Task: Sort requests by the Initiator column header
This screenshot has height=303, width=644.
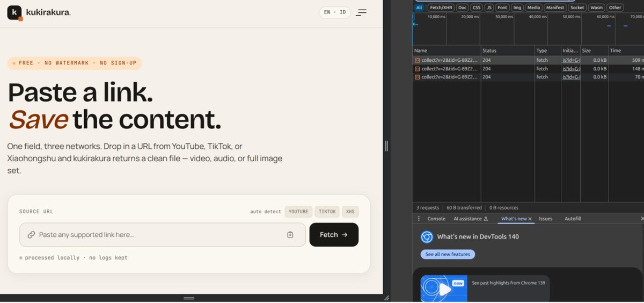Action: (570, 50)
